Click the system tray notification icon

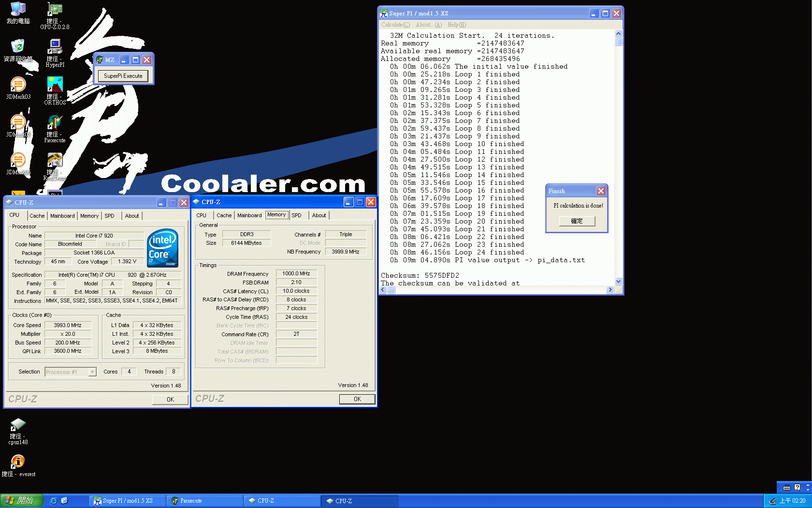772,501
